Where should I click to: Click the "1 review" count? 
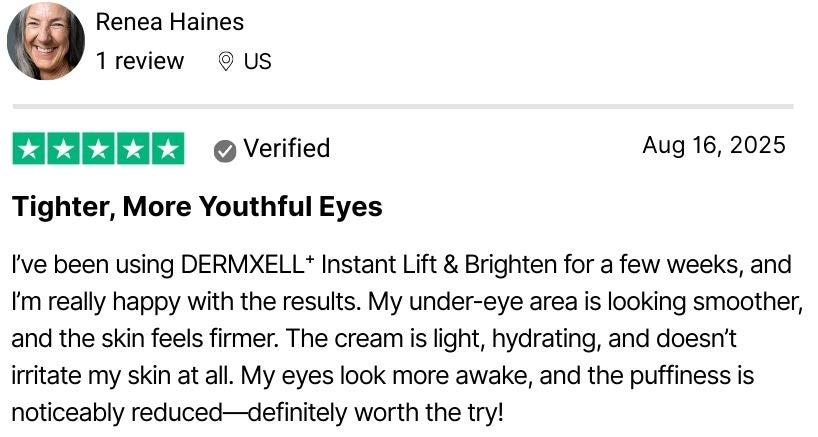coord(140,61)
